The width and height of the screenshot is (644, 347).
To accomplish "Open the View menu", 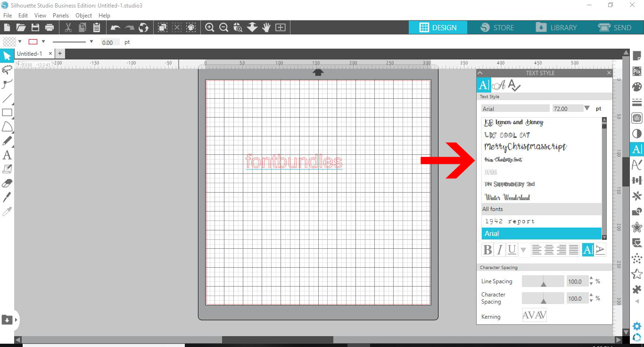I will pyautogui.click(x=40, y=15).
